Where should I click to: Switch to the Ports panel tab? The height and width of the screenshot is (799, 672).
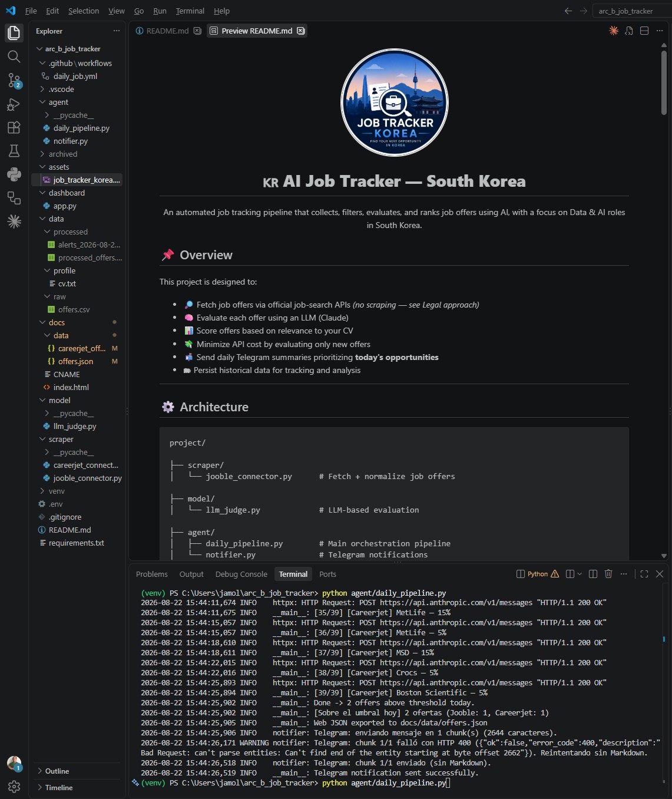click(328, 574)
